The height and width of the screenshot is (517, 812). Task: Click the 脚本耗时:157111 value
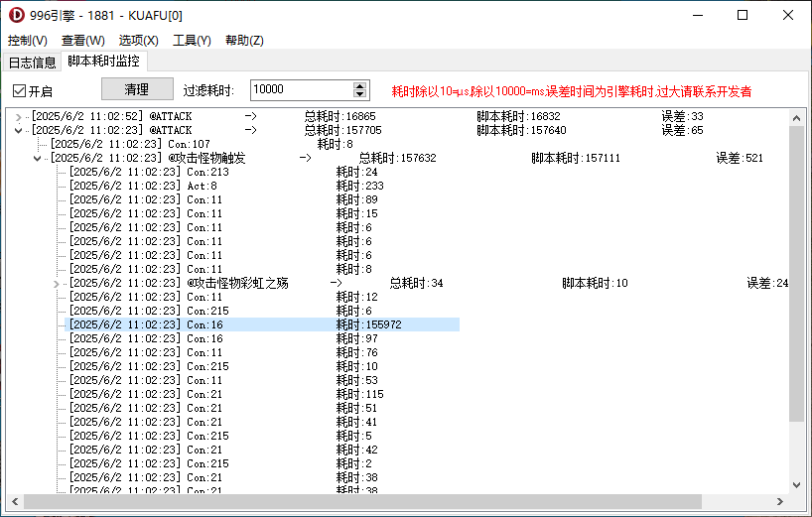click(576, 158)
